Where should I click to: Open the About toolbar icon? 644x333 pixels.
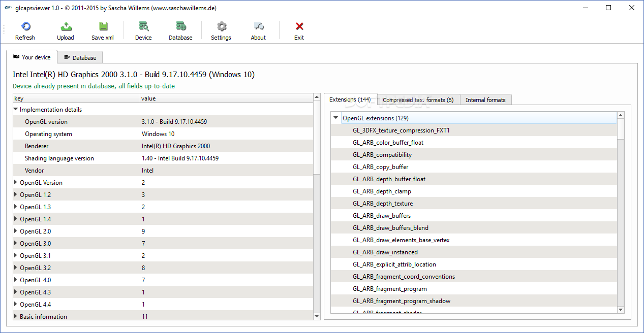258,26
